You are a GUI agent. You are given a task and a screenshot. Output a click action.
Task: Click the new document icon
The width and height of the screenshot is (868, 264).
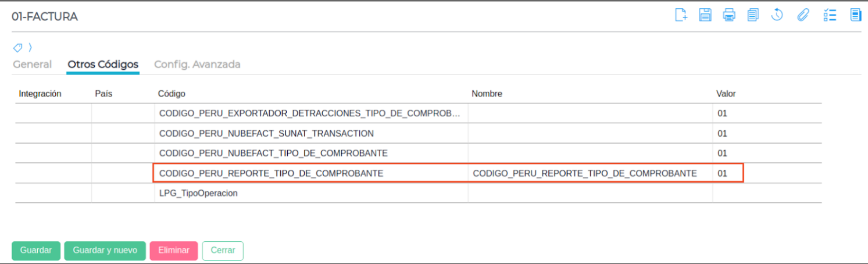(681, 15)
